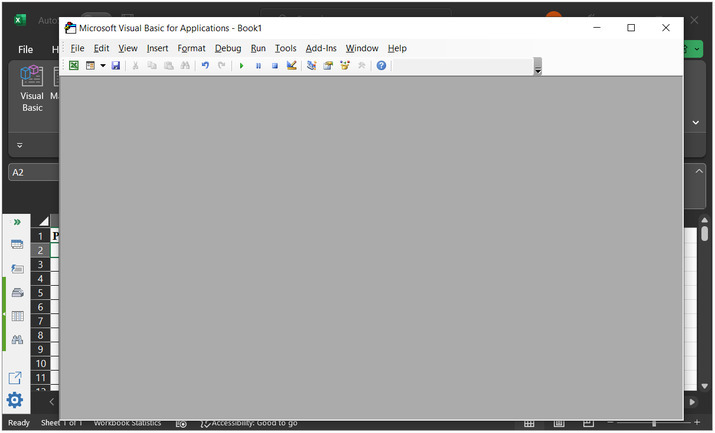Click the macro recording status bar icon

181,424
